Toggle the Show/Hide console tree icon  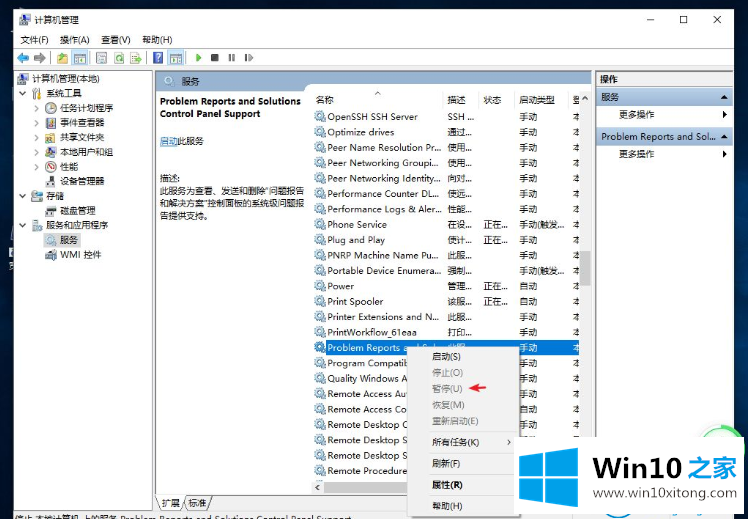(79, 58)
